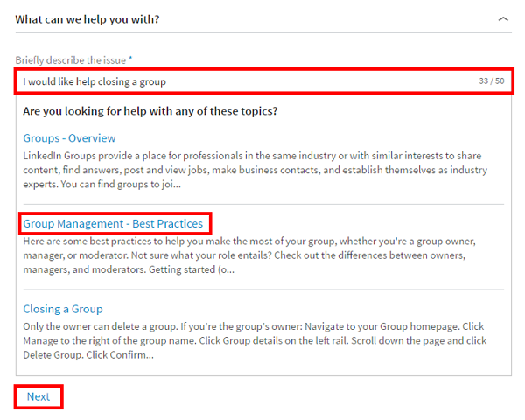Image resolution: width=525 pixels, height=420 pixels.
Task: Click the 33 / 50 character counter
Action: tap(491, 81)
